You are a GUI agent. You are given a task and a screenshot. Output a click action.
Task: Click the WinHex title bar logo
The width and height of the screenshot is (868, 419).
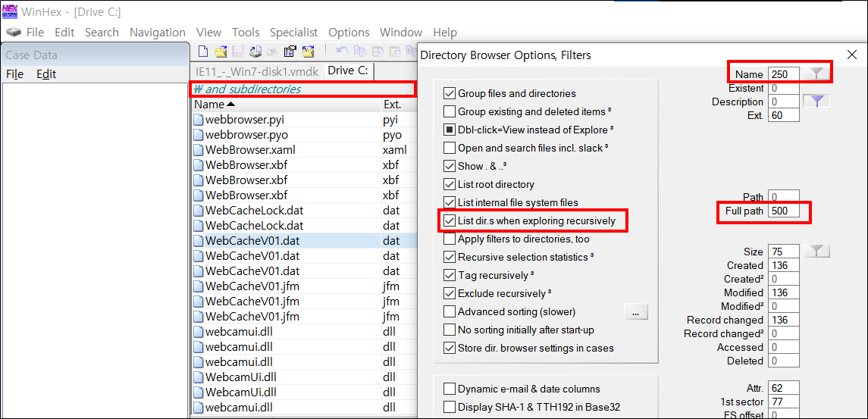[9, 10]
